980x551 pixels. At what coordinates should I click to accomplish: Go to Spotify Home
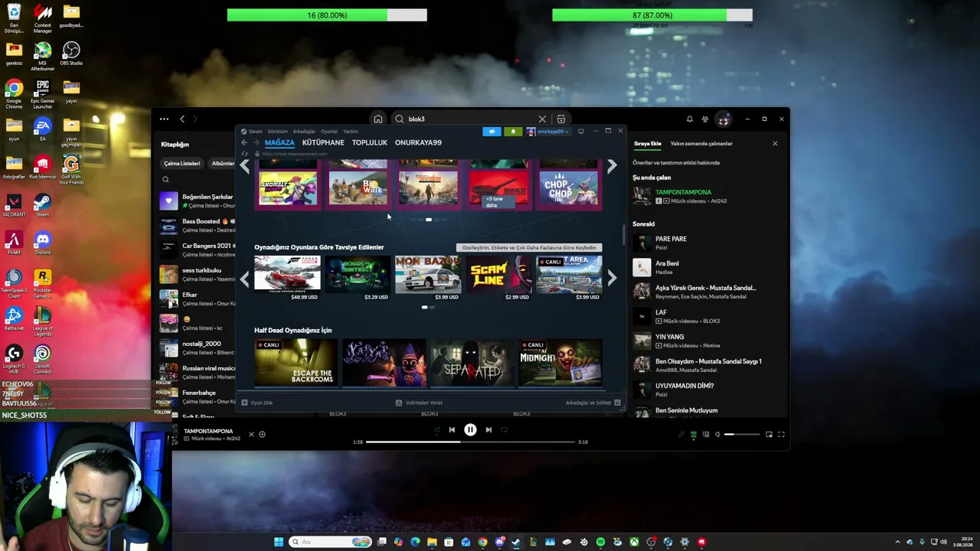pos(378,119)
